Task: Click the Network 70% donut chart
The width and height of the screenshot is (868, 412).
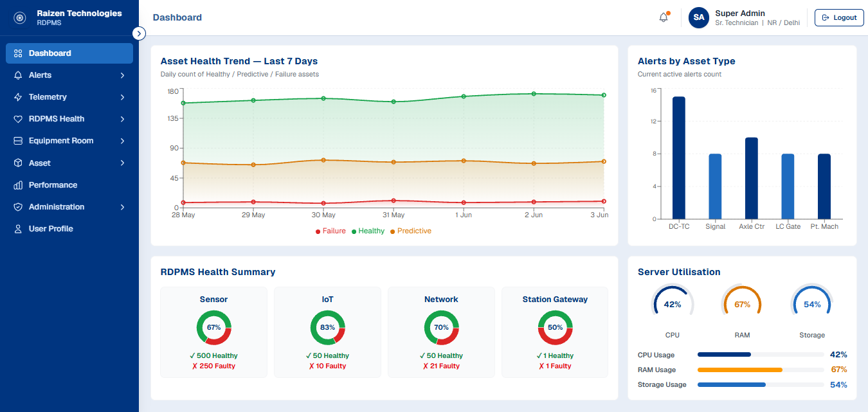Action: 441,328
